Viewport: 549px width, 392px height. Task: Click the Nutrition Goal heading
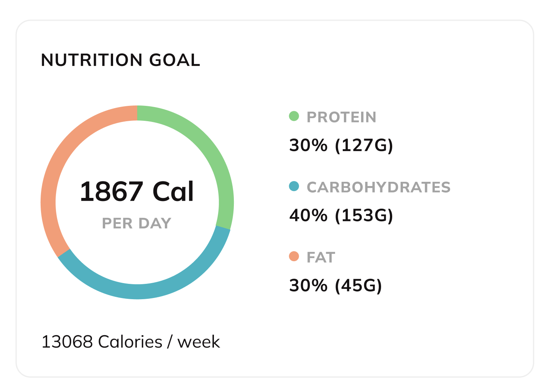[x=120, y=60]
